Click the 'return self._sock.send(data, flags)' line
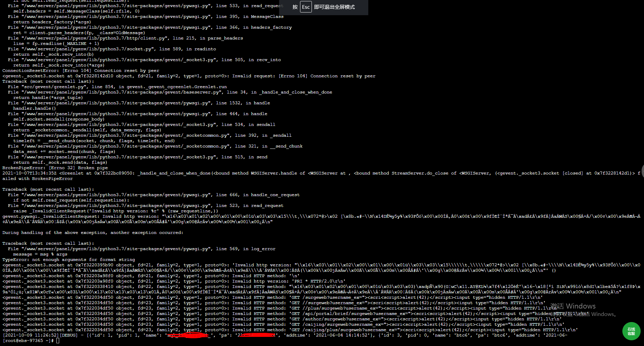This screenshot has height=346, width=644. [60, 162]
